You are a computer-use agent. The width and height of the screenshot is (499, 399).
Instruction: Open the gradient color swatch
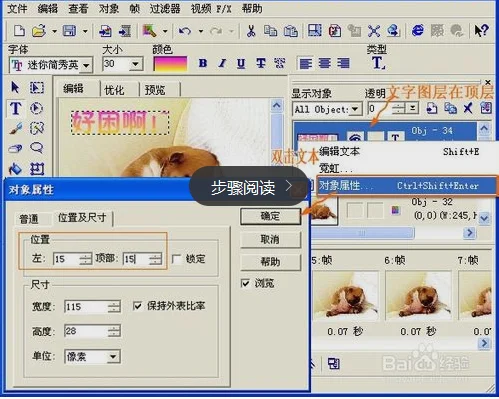[170, 64]
